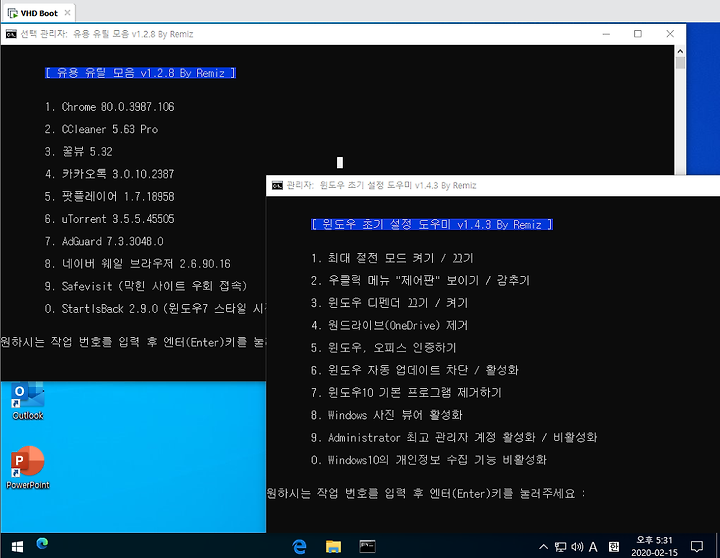This screenshot has height=558, width=720.
Task: Toggle the English input mode indicator
Action: pos(593,547)
